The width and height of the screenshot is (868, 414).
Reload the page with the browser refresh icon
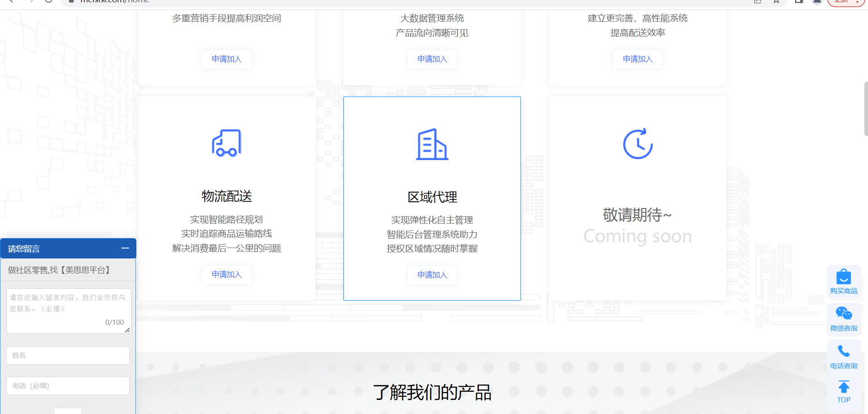(x=48, y=1)
